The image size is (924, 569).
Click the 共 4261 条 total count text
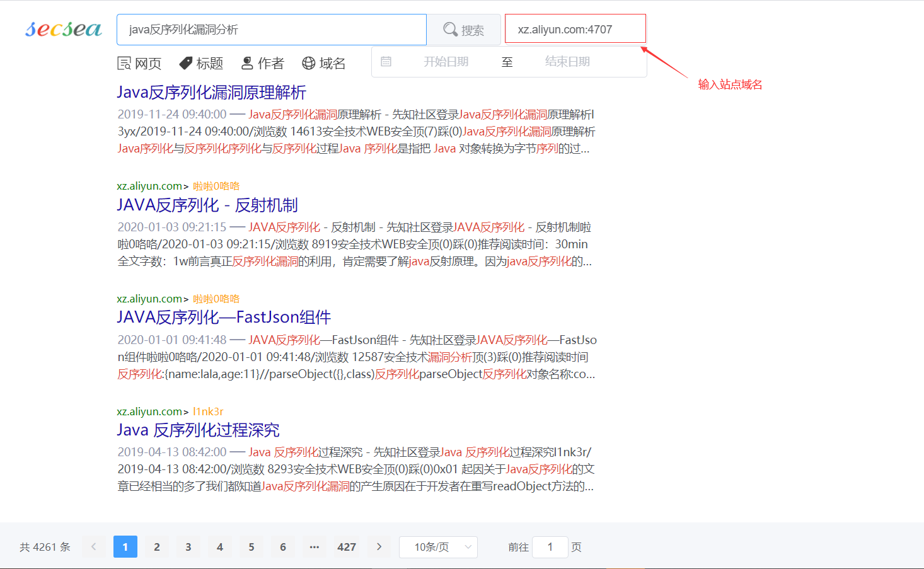coord(45,547)
